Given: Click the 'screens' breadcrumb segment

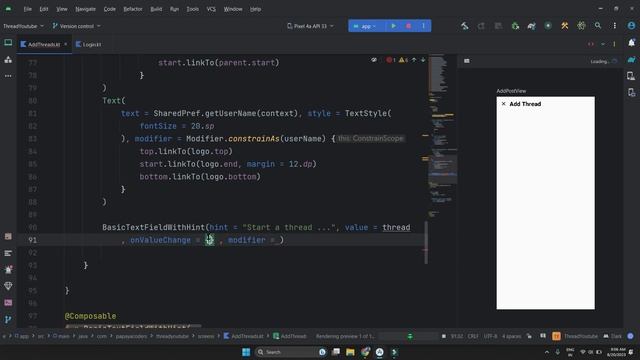Looking at the screenshot, I should point(206,336).
